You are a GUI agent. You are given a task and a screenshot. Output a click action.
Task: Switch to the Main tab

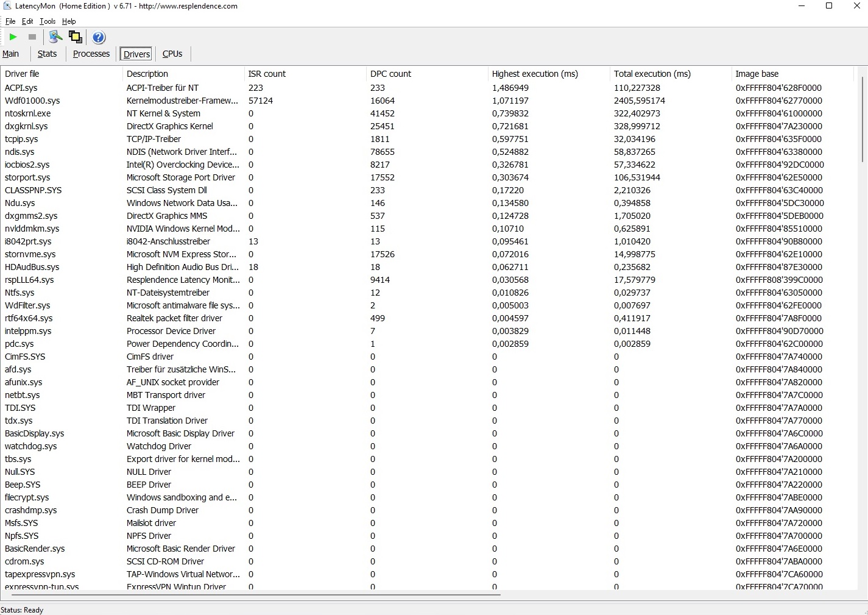[11, 54]
